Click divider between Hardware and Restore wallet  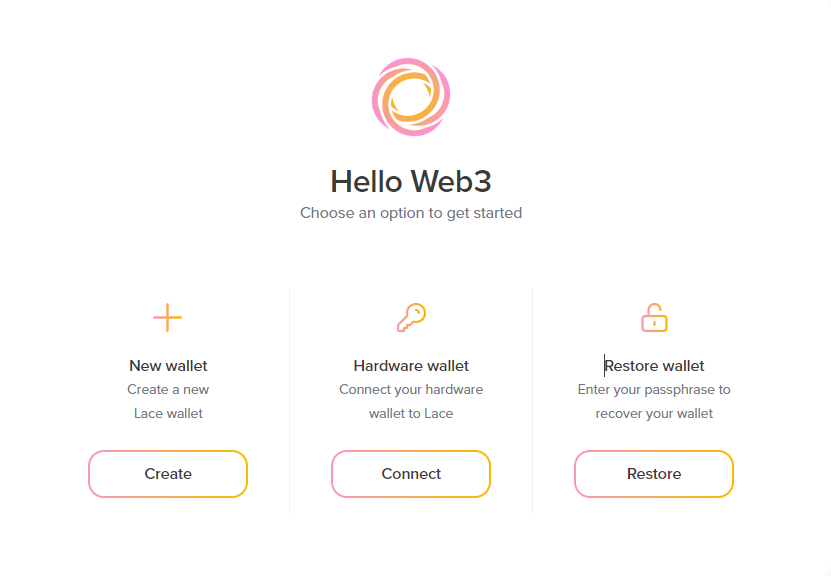click(532, 400)
